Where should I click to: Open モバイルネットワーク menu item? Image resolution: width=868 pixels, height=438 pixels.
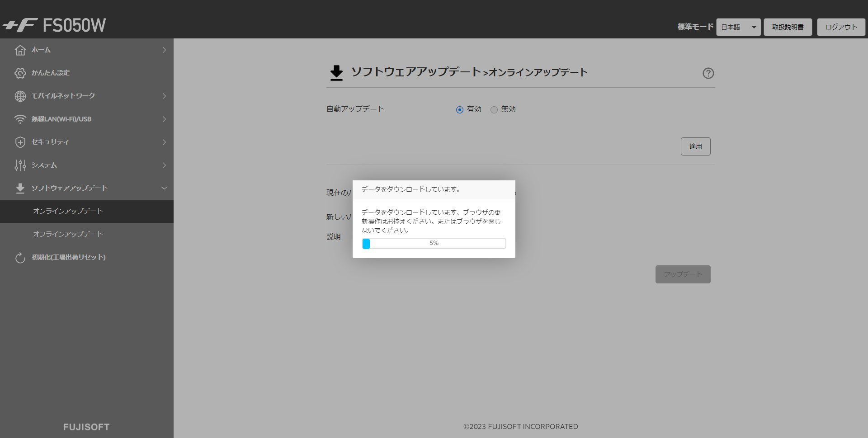(x=87, y=96)
